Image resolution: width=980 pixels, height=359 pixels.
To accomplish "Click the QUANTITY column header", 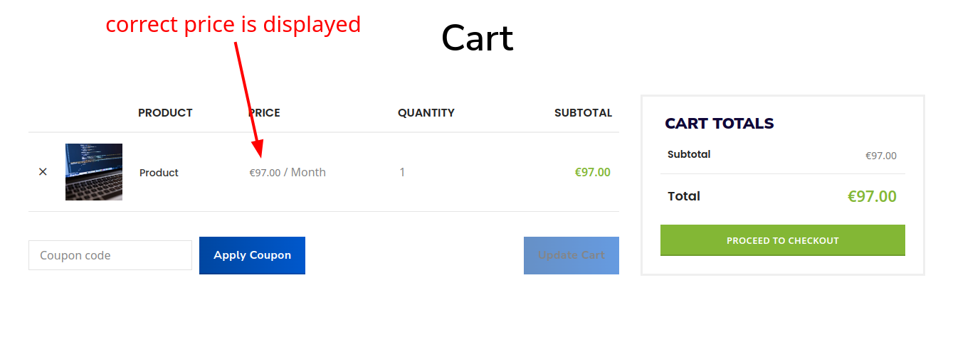I will [426, 113].
